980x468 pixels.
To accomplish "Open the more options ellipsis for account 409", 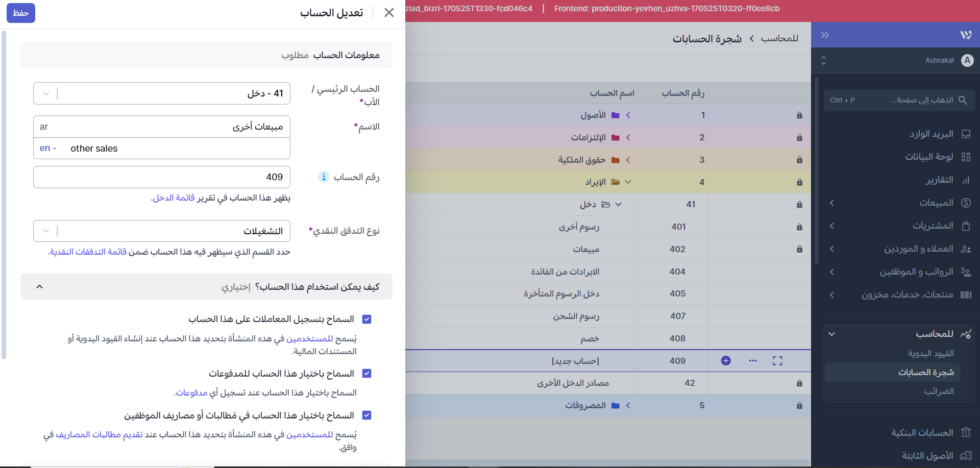I will point(752,360).
